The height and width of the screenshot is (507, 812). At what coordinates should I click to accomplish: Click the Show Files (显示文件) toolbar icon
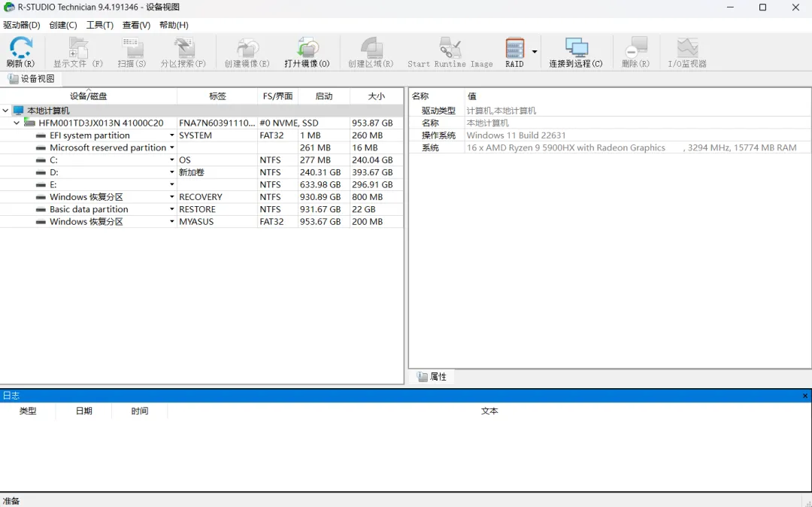point(78,47)
